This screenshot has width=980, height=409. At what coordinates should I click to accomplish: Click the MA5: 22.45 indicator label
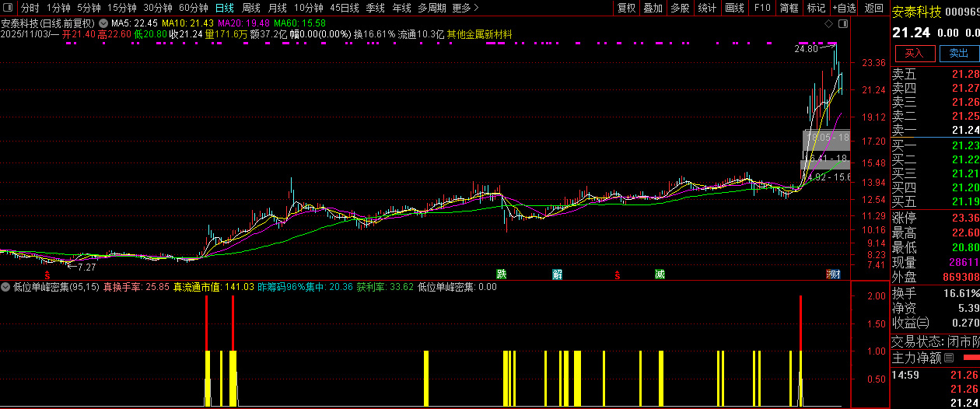pyautogui.click(x=135, y=23)
